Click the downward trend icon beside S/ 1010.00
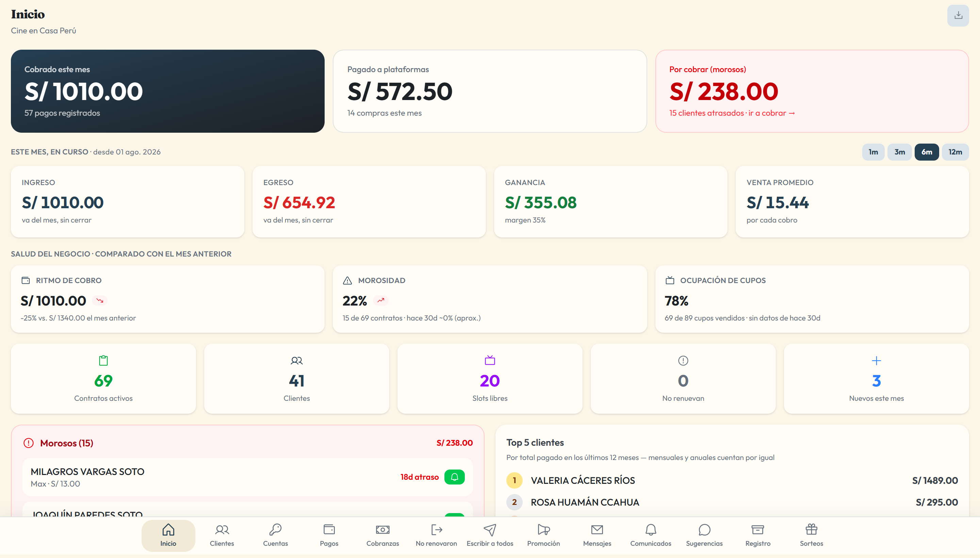The image size is (980, 558). click(x=100, y=301)
